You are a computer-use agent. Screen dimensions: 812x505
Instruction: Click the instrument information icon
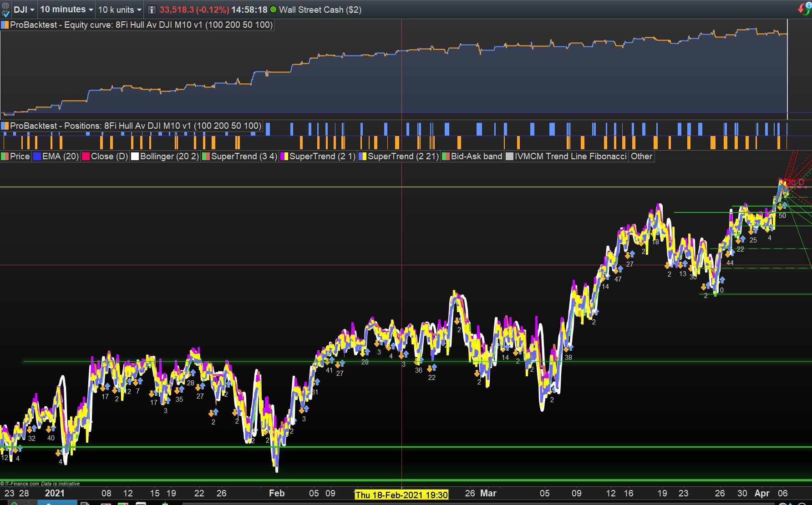point(152,10)
